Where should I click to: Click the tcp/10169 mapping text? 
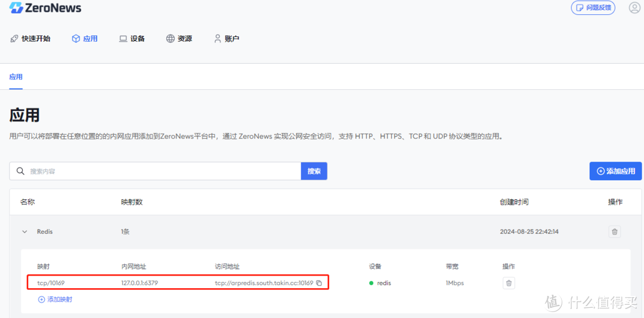point(51,283)
